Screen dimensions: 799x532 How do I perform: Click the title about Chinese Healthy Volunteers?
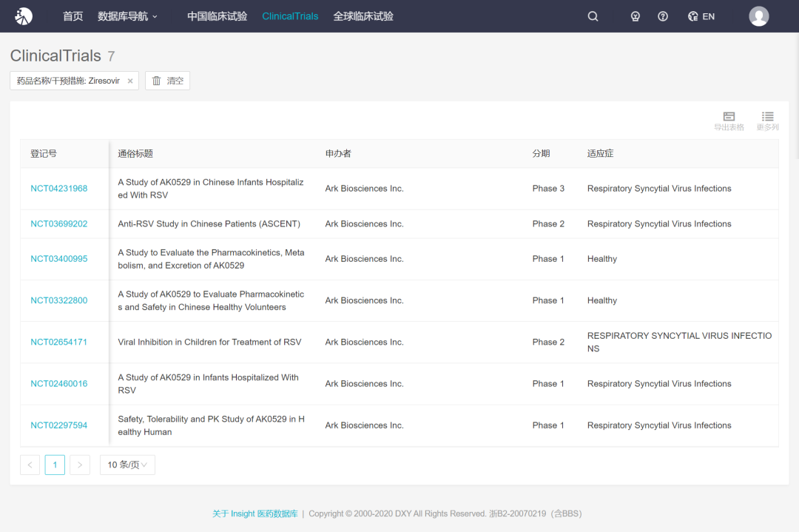(x=211, y=300)
